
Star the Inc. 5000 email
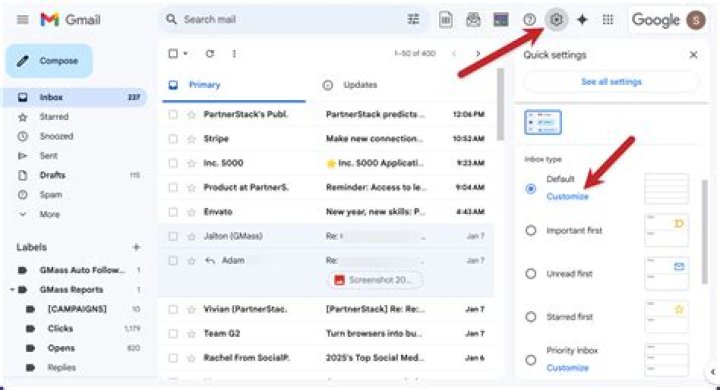[x=191, y=163]
